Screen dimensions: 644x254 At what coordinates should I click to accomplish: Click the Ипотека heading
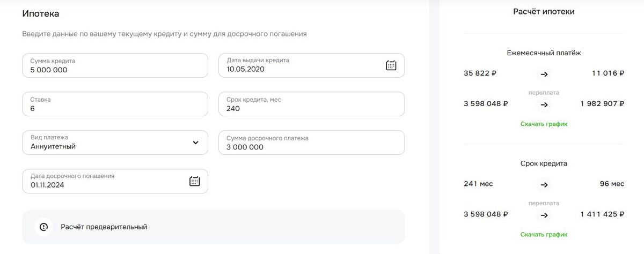point(41,13)
